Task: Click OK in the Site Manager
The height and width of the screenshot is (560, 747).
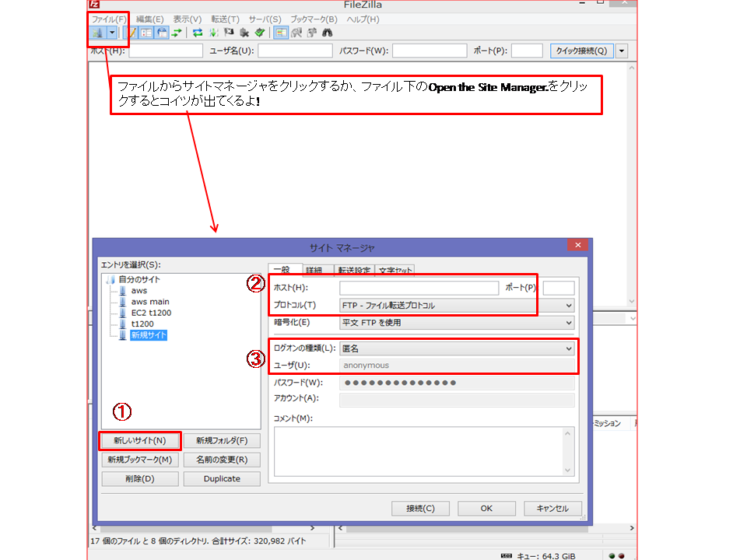Action: tap(486, 508)
